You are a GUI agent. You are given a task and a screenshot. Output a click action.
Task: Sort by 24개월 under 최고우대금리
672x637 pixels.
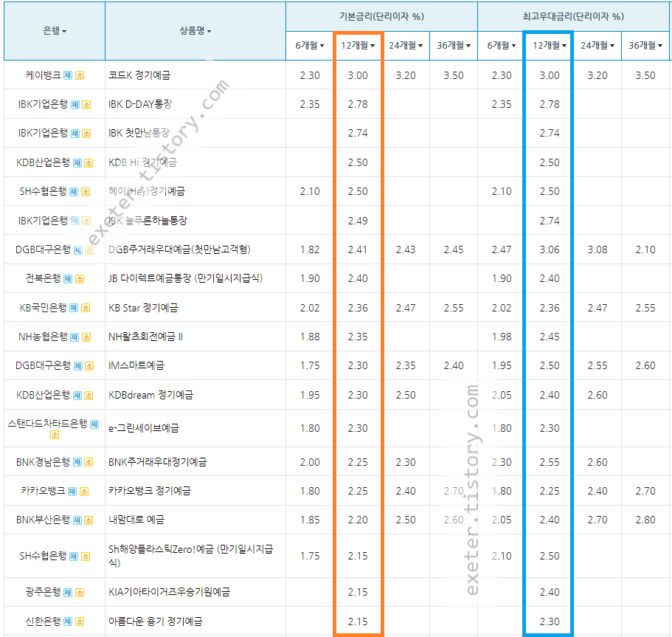(x=597, y=46)
